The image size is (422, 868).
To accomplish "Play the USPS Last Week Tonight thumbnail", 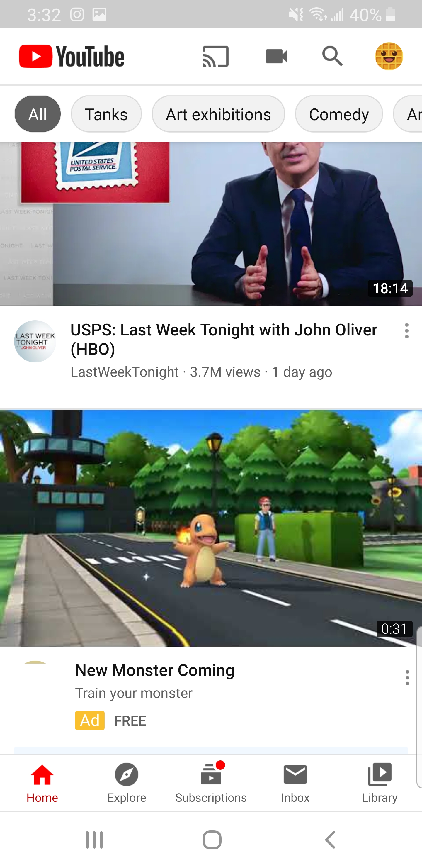I will click(211, 224).
